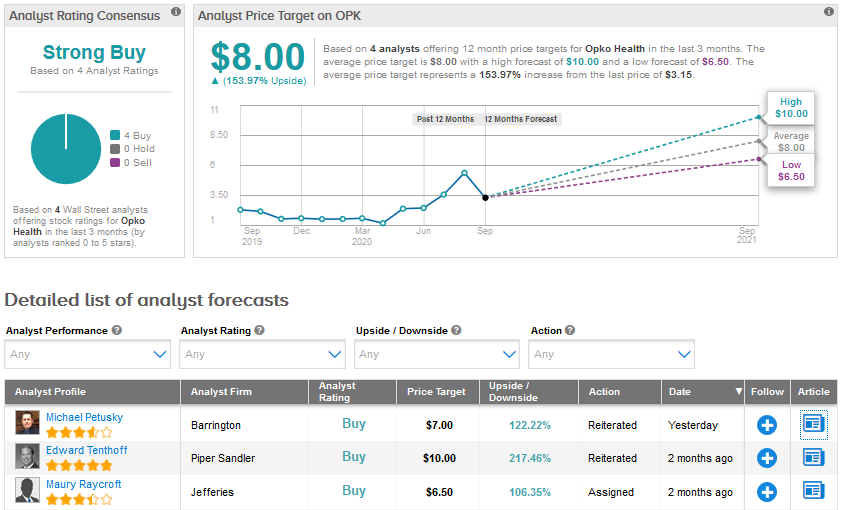Click help icon next to Upside / Downside filter
This screenshot has width=844, height=510.
pos(456,330)
